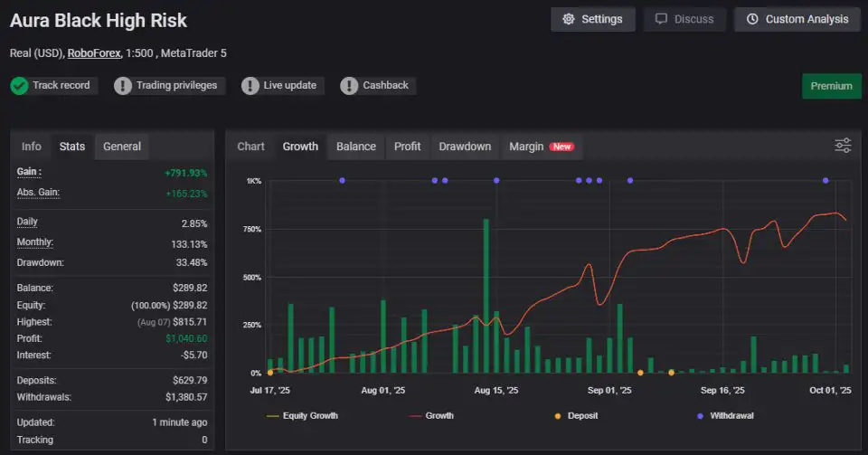Click the Trading privileges warning icon
868x455 pixels.
(123, 86)
